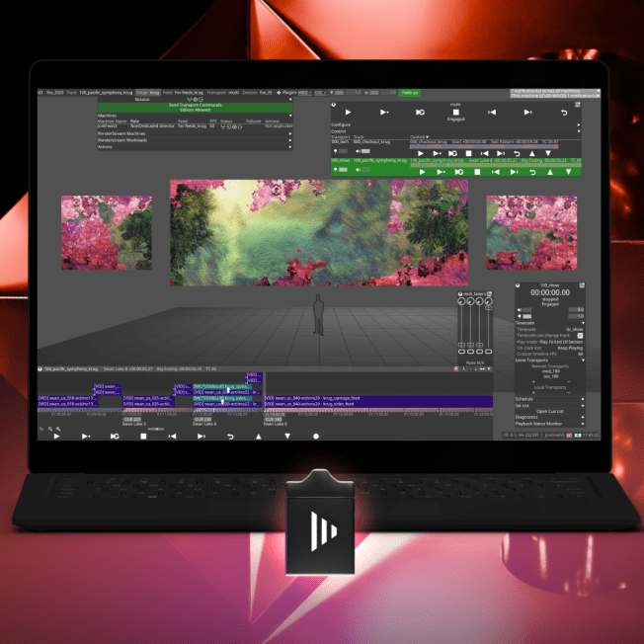Click loop icon on green 100_show row
This screenshot has height=644, width=644.
coord(458,172)
